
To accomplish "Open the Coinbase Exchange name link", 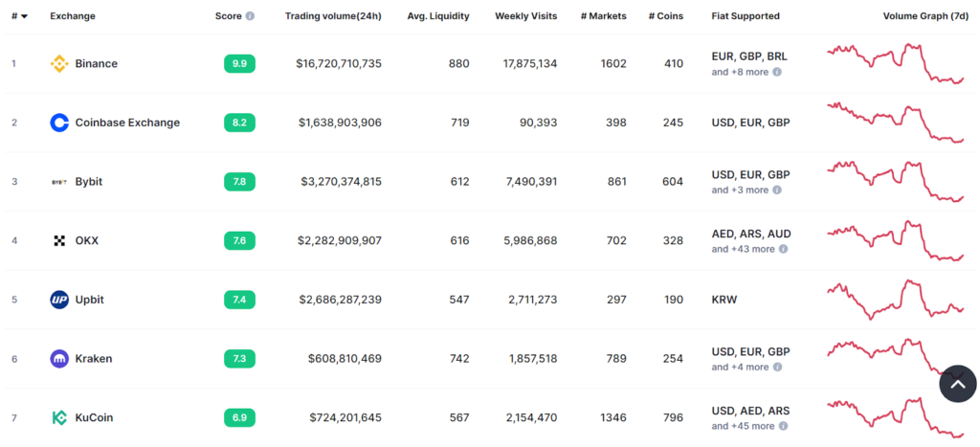I will tap(127, 123).
